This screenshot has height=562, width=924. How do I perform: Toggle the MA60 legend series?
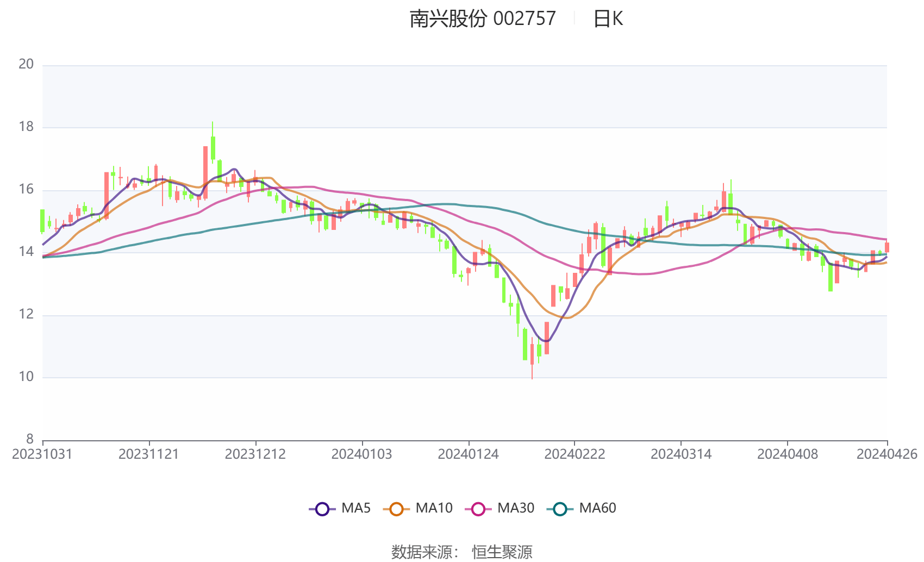[581, 509]
